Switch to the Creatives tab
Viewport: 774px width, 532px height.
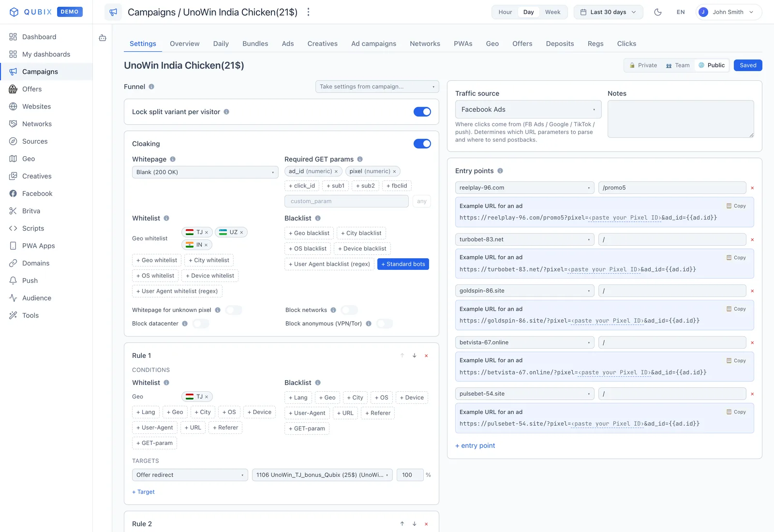click(x=323, y=44)
